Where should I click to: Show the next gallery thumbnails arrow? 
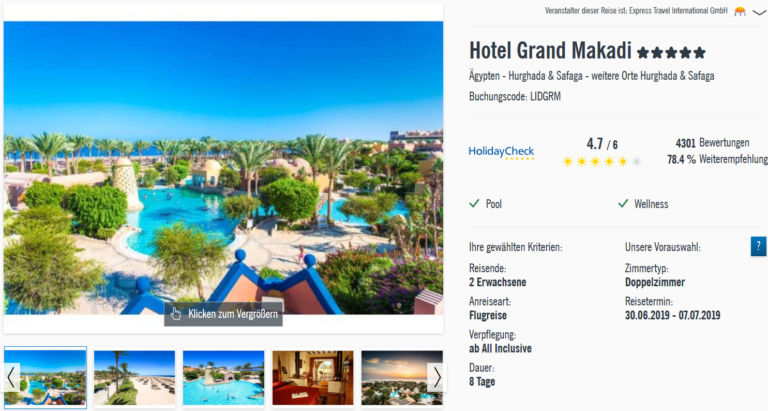436,377
